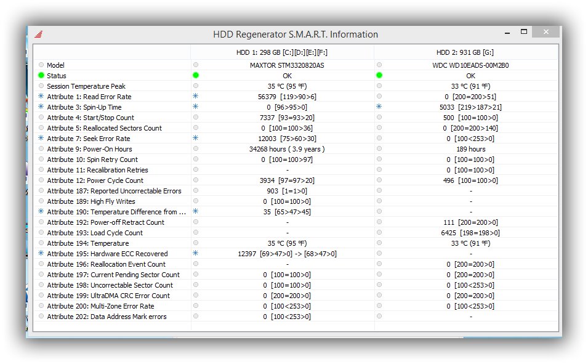Select HDD 2: 931 GB [G:] column header
This screenshot has height=364, width=588.
click(465, 52)
